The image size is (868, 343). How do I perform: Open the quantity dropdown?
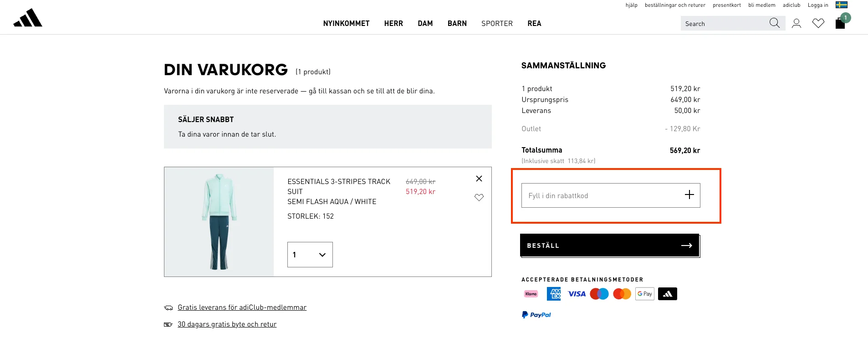click(x=310, y=255)
